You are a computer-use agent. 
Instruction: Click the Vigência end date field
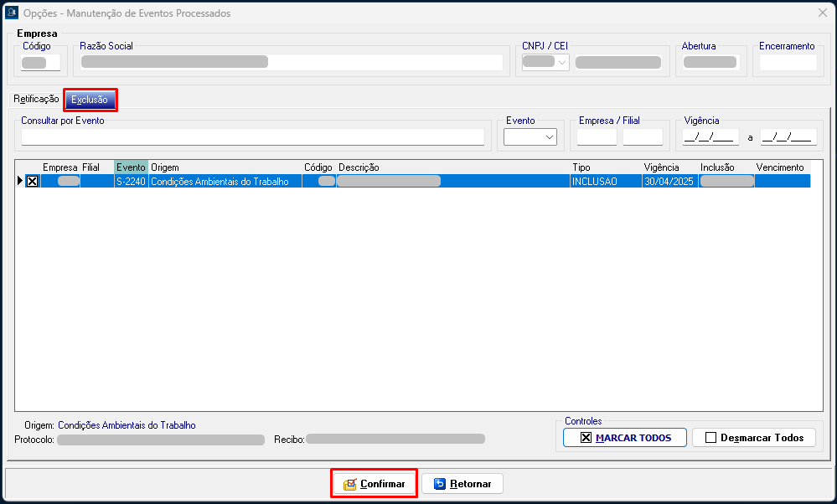788,137
